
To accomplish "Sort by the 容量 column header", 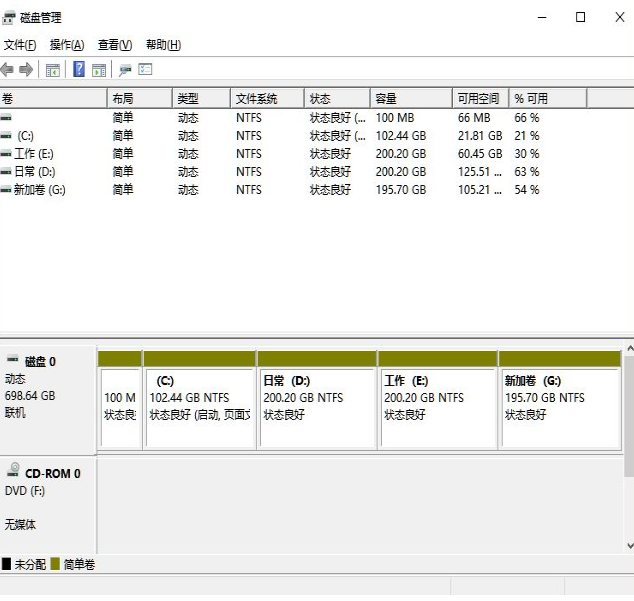I will pyautogui.click(x=411, y=98).
